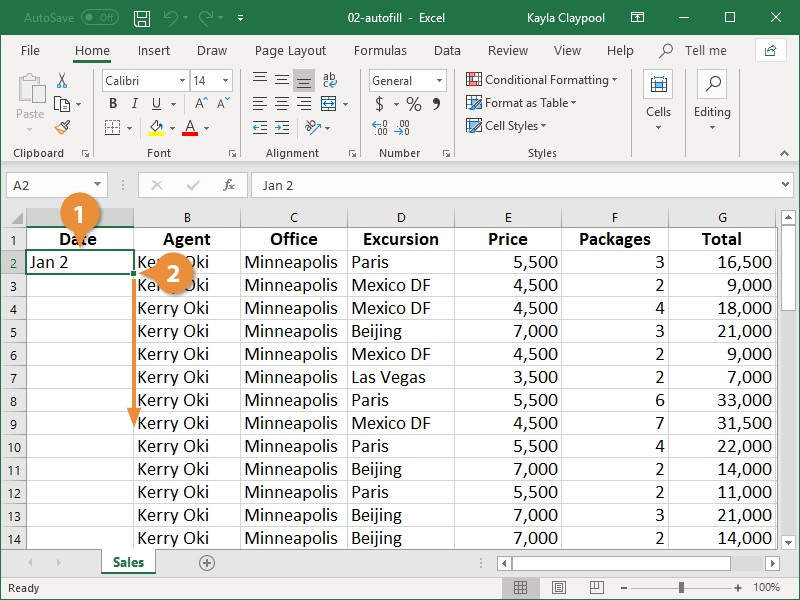Open the Calibri font name dropdown
The width and height of the screenshot is (800, 600).
[x=182, y=81]
